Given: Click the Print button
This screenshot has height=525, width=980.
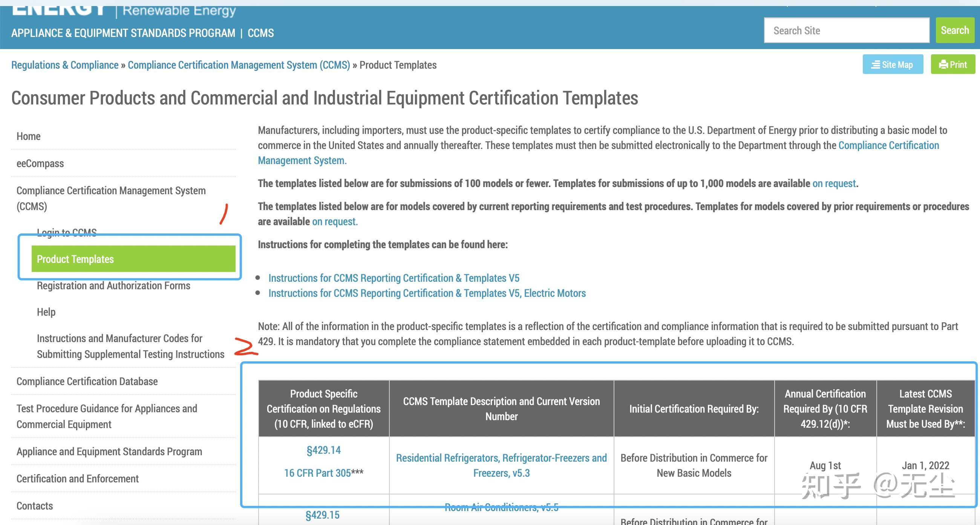Looking at the screenshot, I should coord(952,64).
